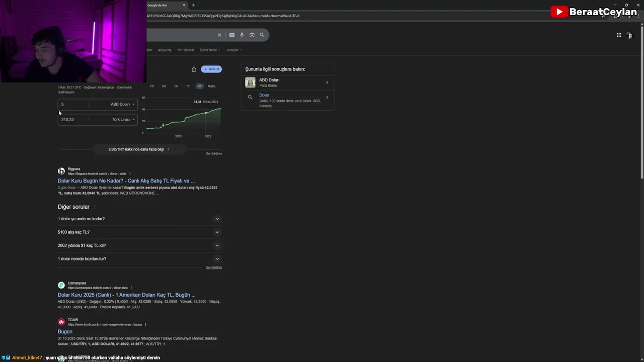Open the Daha fazla filter menu
644x362 pixels.
tap(210, 50)
